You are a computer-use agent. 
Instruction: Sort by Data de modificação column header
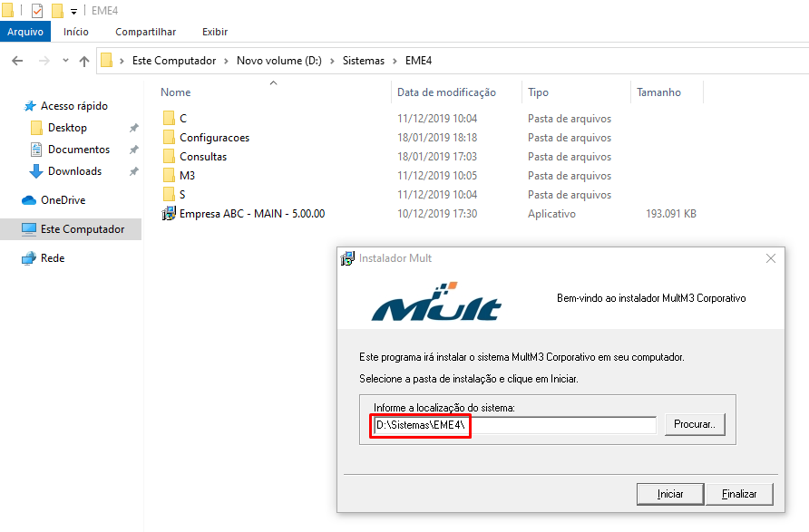click(446, 92)
